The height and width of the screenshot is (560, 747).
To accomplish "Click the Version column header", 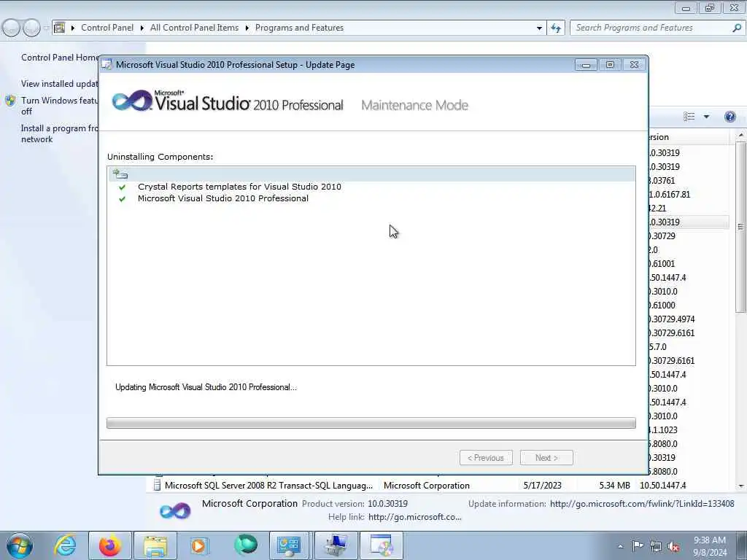I will pyautogui.click(x=689, y=137).
